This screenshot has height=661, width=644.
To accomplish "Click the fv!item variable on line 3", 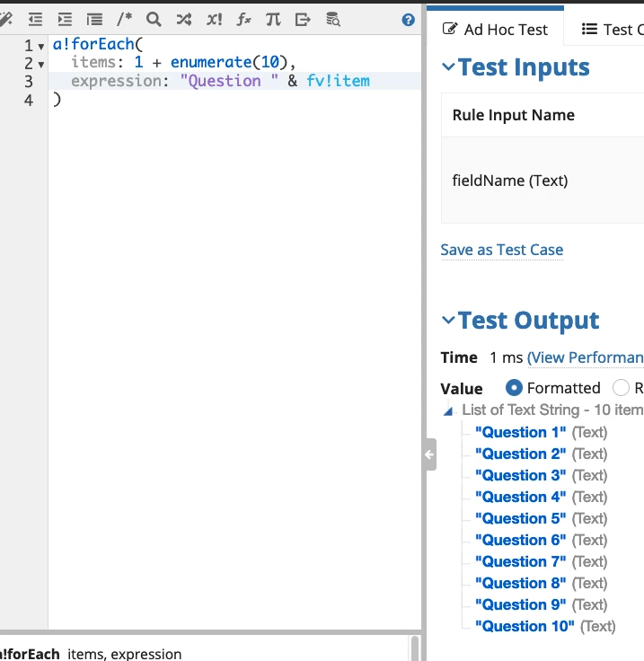I will 338,81.
